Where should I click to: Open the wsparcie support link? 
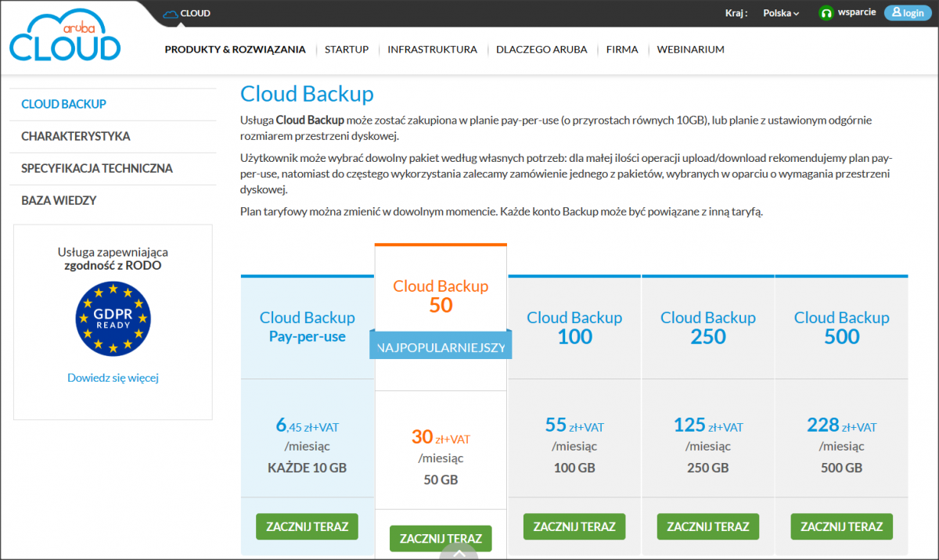click(857, 13)
